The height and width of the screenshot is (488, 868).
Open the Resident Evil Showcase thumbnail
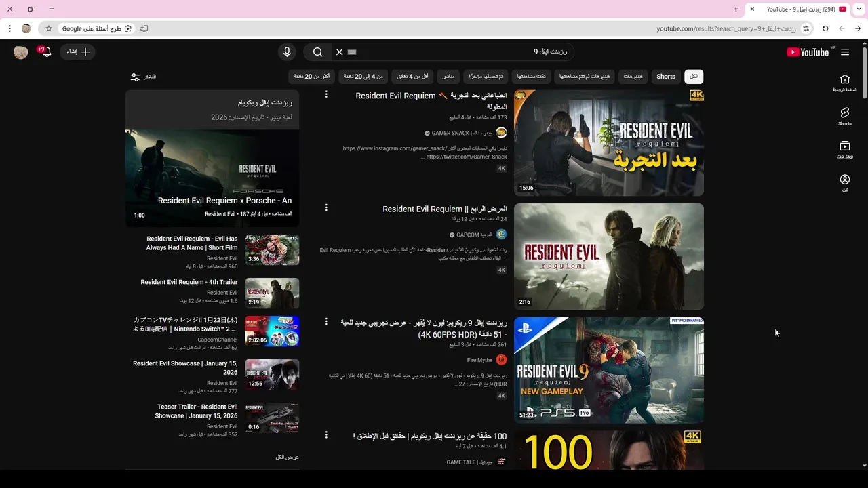tap(272, 374)
